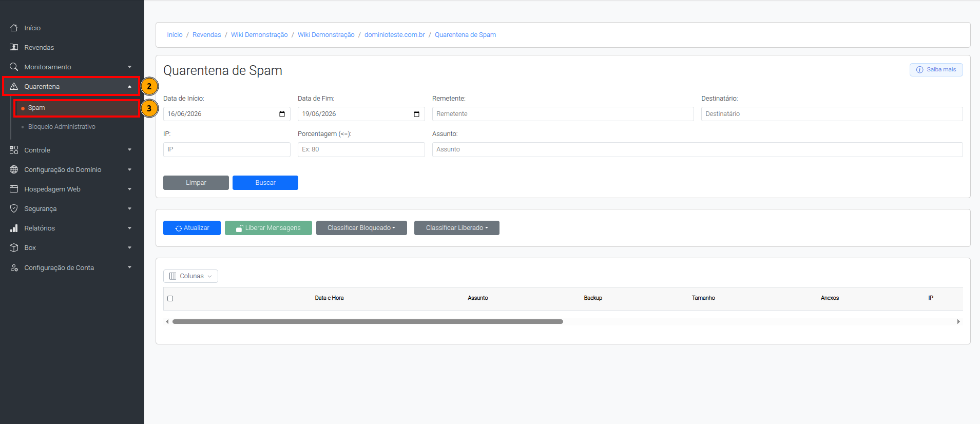This screenshot has height=424, width=980.
Task: Go to Revendas breadcrumb link
Action: (207, 35)
